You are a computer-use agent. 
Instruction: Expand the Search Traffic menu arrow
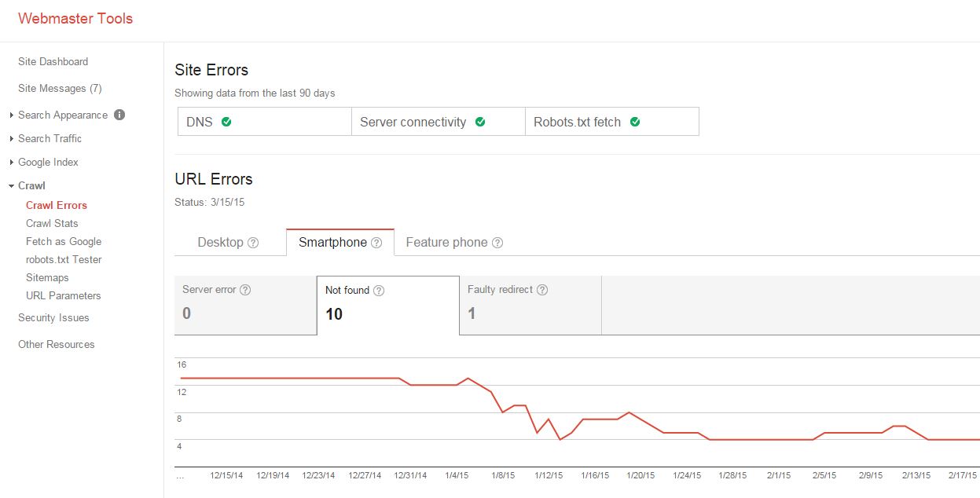click(x=11, y=139)
